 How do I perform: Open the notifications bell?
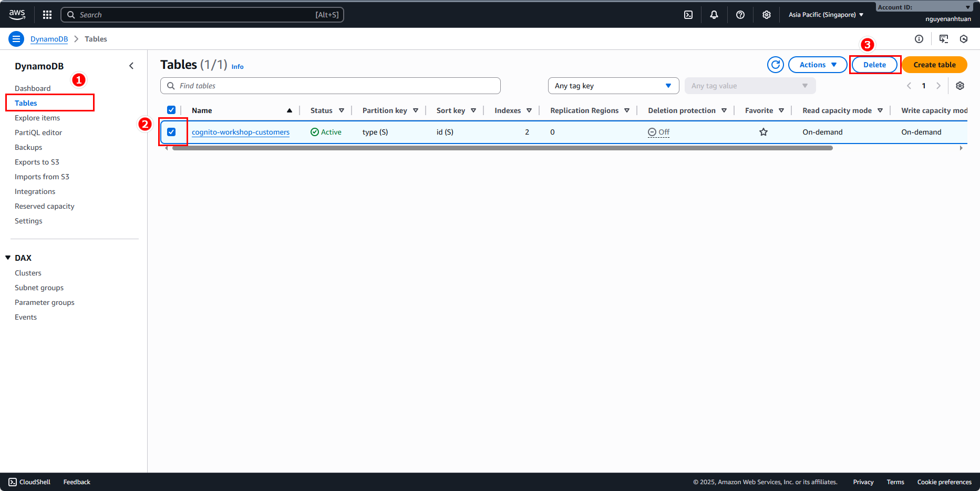coord(714,15)
